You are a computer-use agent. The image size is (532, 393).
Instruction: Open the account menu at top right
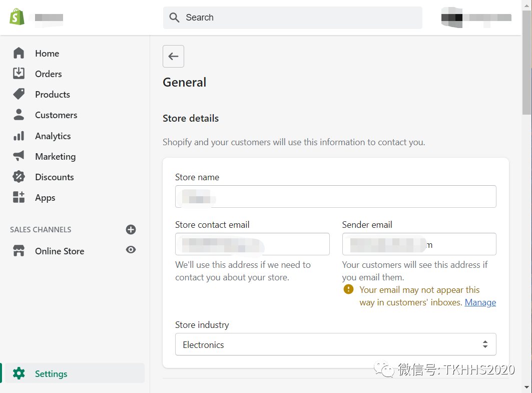coord(475,18)
